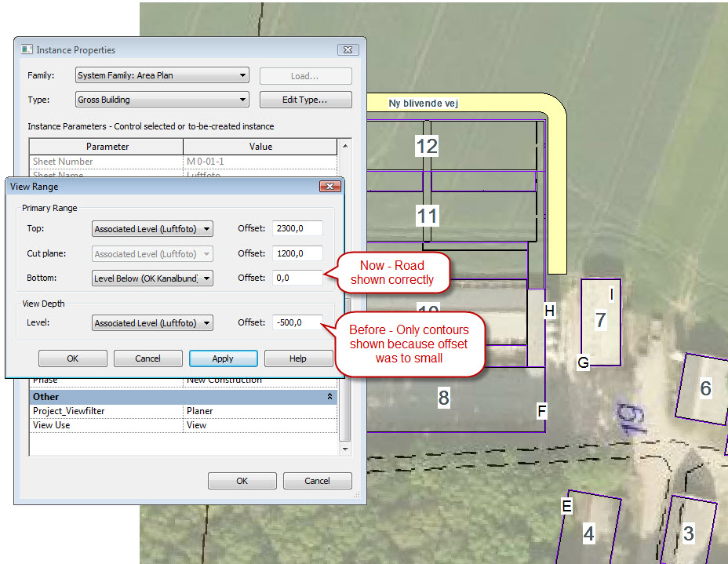Image resolution: width=728 pixels, height=564 pixels.
Task: Close the View Range dialog
Action: tap(329, 187)
